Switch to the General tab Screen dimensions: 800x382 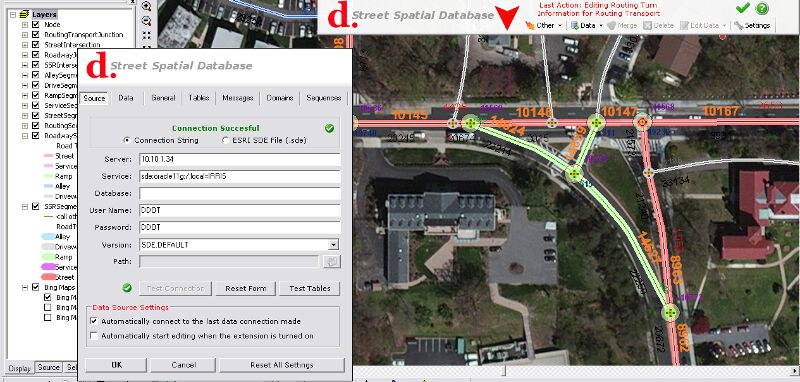point(163,98)
